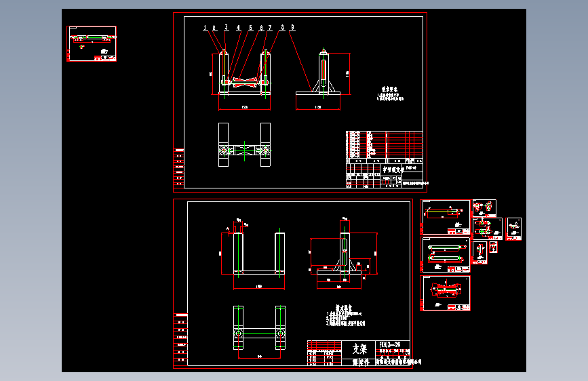Click the upper sheet title block name
The width and height of the screenshot is (588, 381).
click(392, 170)
